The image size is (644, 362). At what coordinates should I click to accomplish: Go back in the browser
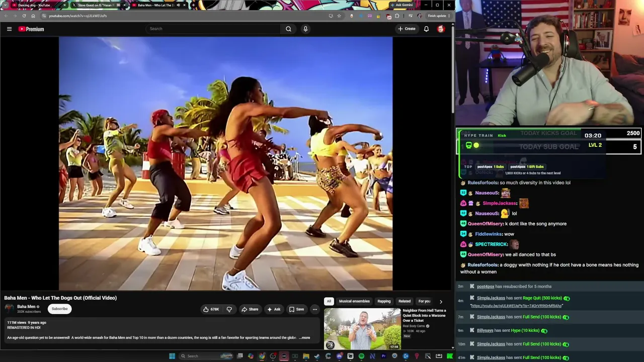click(x=6, y=16)
